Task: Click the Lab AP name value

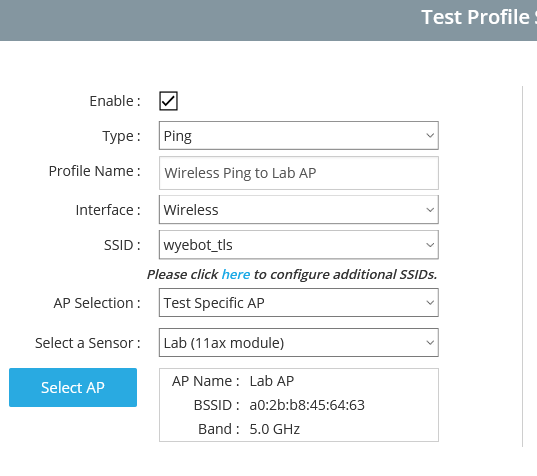Action: [x=272, y=381]
